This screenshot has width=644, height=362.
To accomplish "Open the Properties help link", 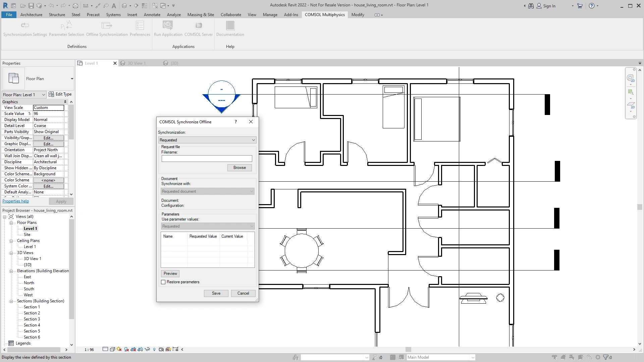I will 15,201.
